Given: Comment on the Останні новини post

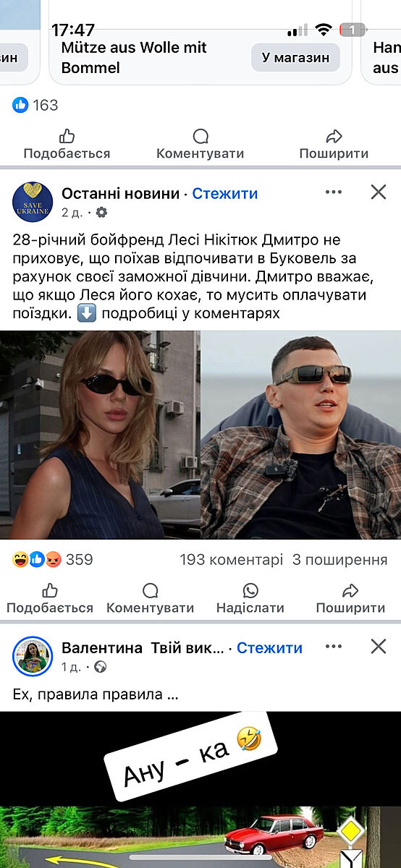Looking at the screenshot, I should [x=150, y=599].
